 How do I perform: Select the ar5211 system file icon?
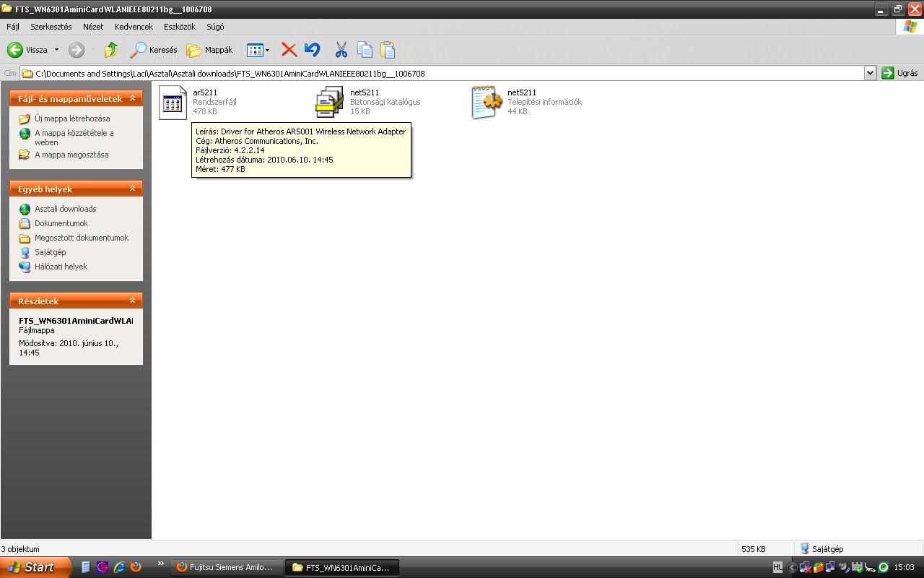coord(173,103)
